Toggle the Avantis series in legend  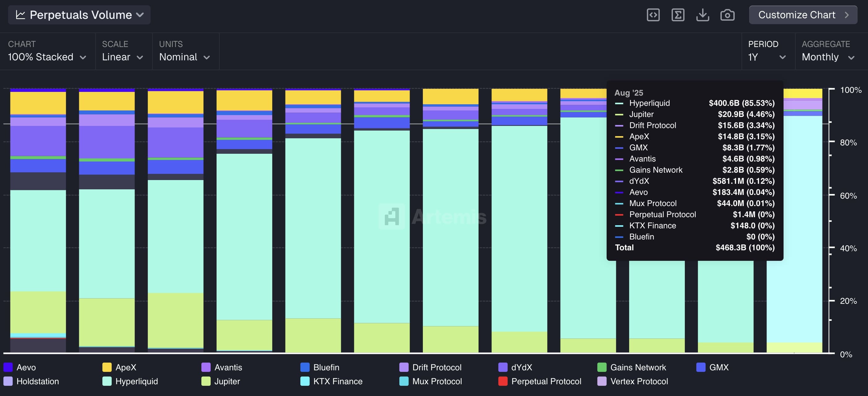point(222,367)
